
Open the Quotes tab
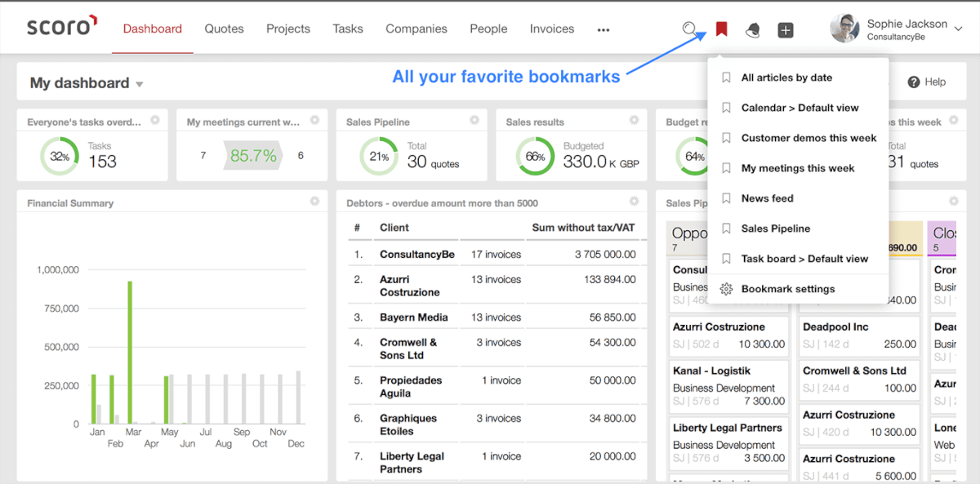(x=225, y=29)
